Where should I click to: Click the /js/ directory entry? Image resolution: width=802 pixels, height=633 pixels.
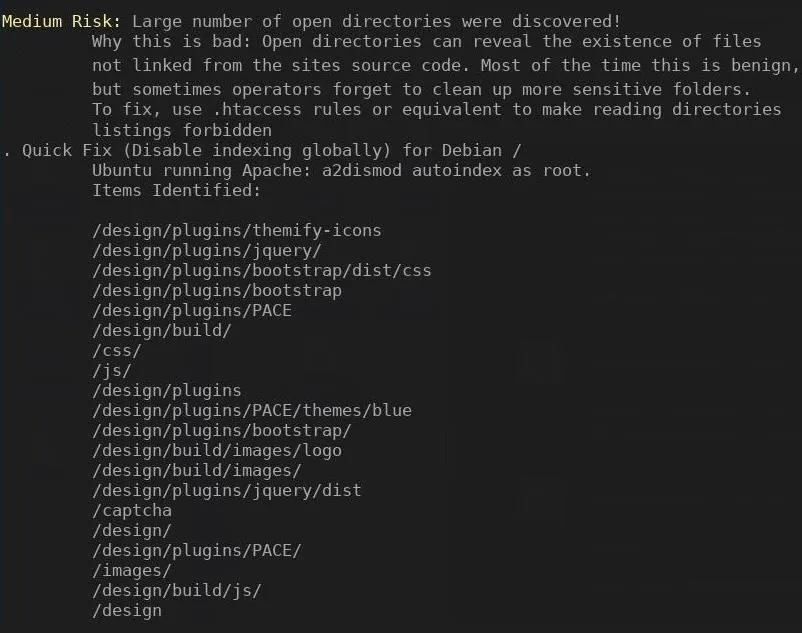coord(112,371)
